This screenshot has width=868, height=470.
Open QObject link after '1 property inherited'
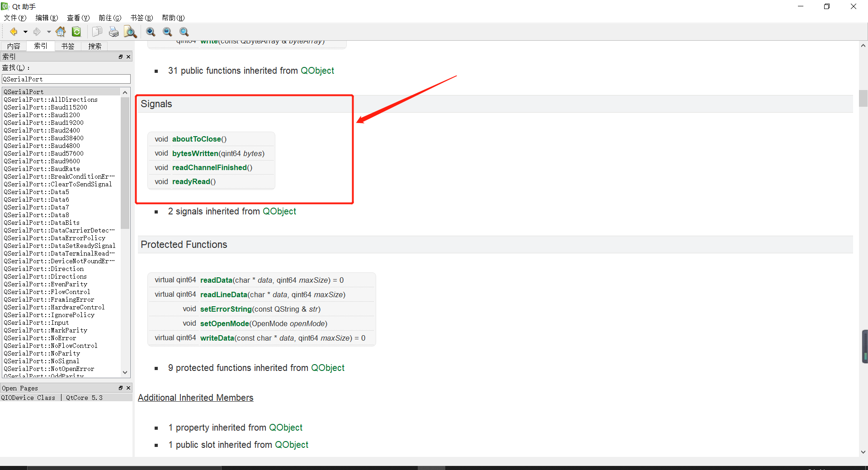click(286, 427)
